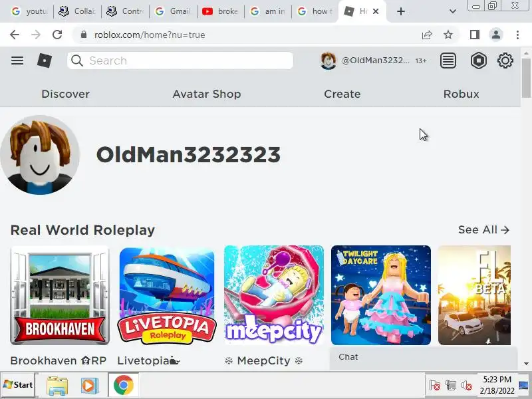Viewport: 532px width, 399px height.
Task: Switch to the 'am in' tab
Action: [x=268, y=11]
